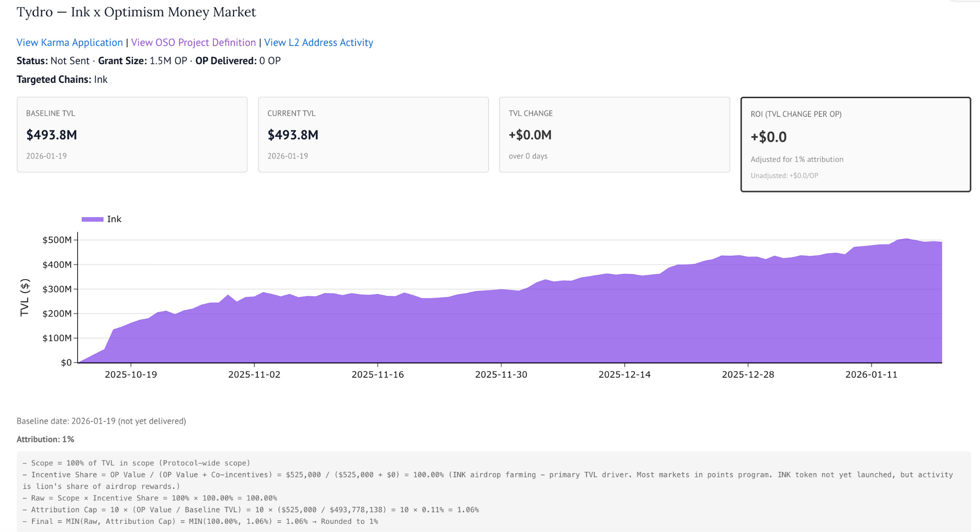Click the 2025-10-19 x-axis date label

pos(131,374)
